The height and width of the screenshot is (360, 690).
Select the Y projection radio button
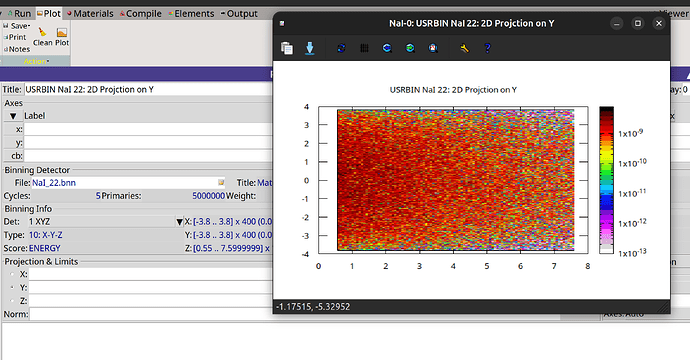(12, 287)
